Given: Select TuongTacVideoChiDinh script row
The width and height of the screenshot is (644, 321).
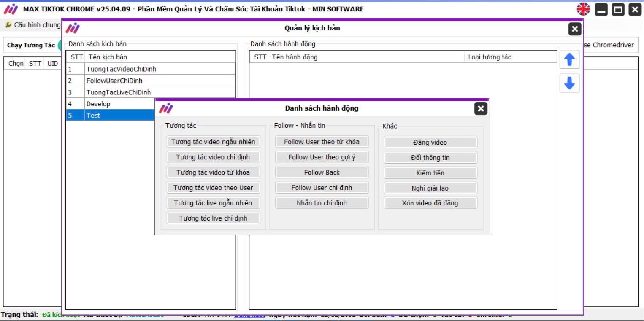Looking at the screenshot, I should click(121, 69).
